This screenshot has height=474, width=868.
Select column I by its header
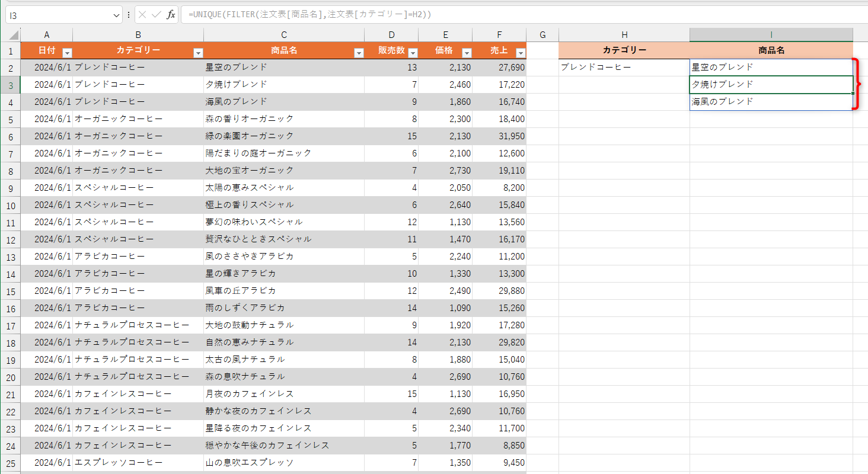pyautogui.click(x=771, y=35)
